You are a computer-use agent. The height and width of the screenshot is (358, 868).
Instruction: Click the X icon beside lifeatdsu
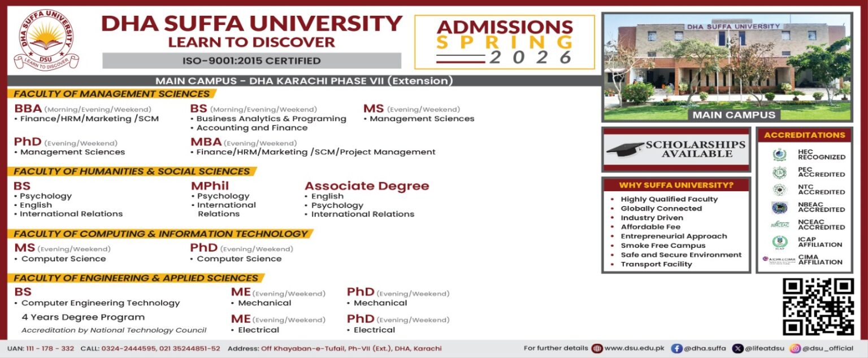[737, 348]
